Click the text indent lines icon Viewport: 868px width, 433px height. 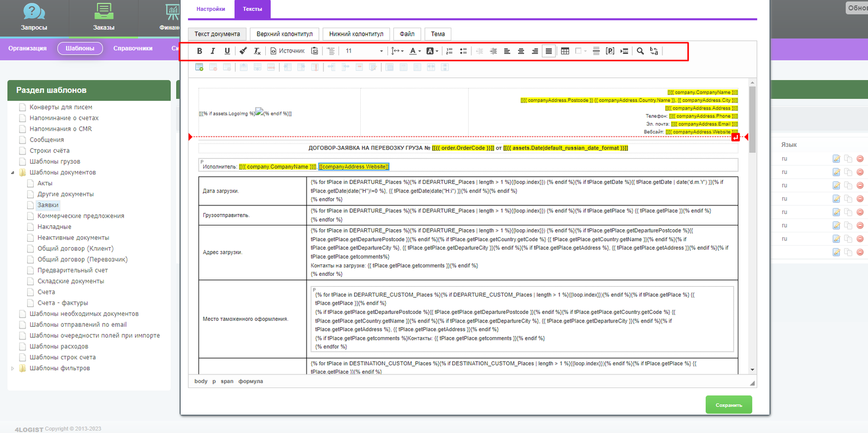tap(330, 51)
